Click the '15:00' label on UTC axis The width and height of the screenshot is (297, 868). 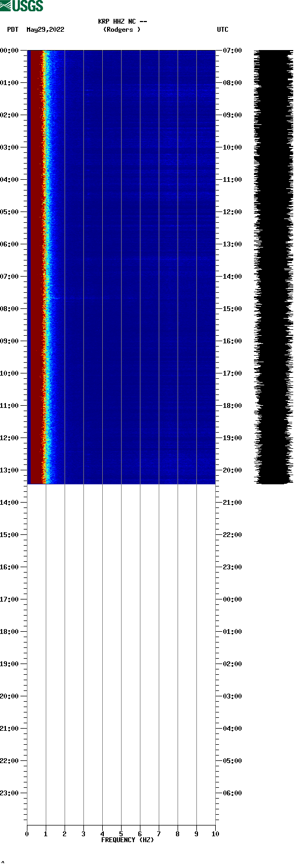pyautogui.click(x=232, y=309)
